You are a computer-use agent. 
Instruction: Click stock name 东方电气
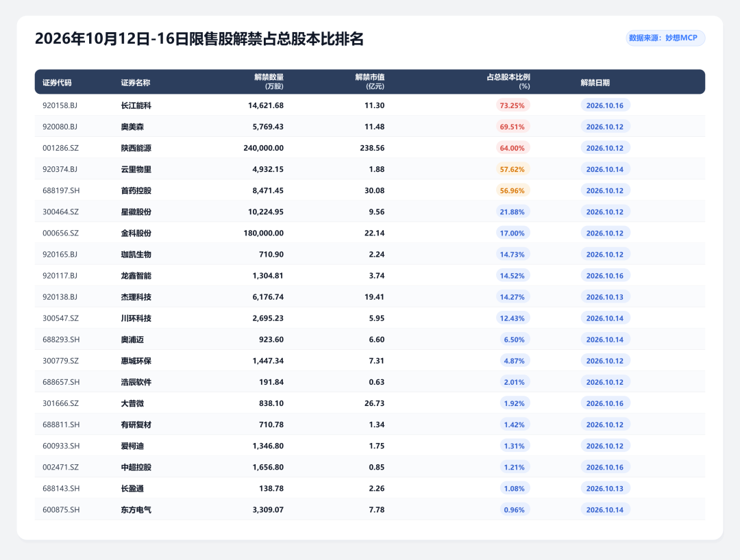pyautogui.click(x=136, y=509)
